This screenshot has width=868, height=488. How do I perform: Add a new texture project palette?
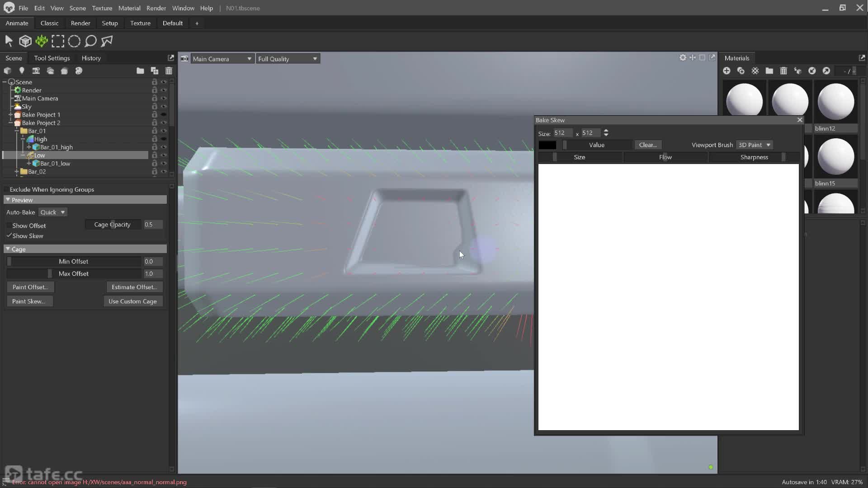click(79, 70)
